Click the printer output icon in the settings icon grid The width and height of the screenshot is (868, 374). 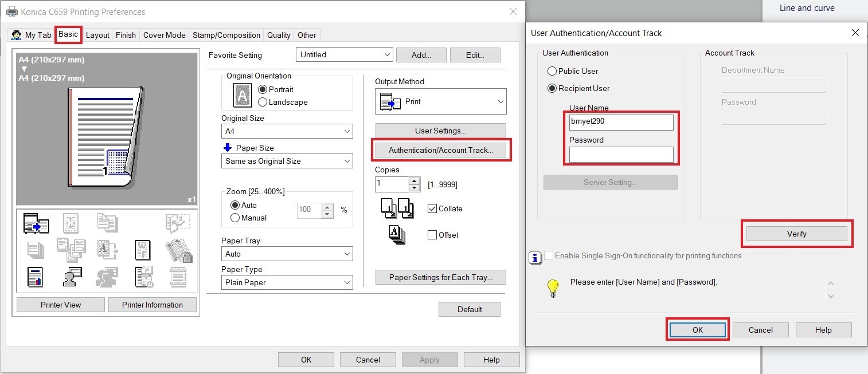pos(36,224)
